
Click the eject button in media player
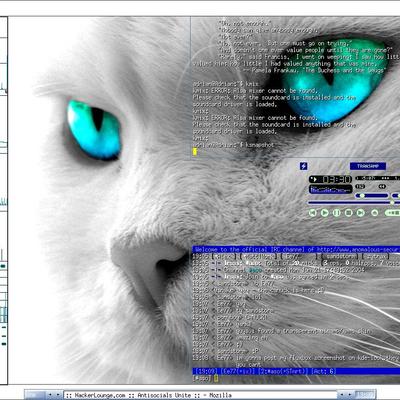point(375,213)
